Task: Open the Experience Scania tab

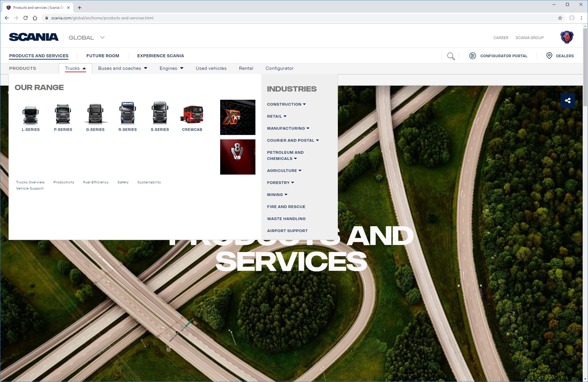Action: [x=160, y=56]
